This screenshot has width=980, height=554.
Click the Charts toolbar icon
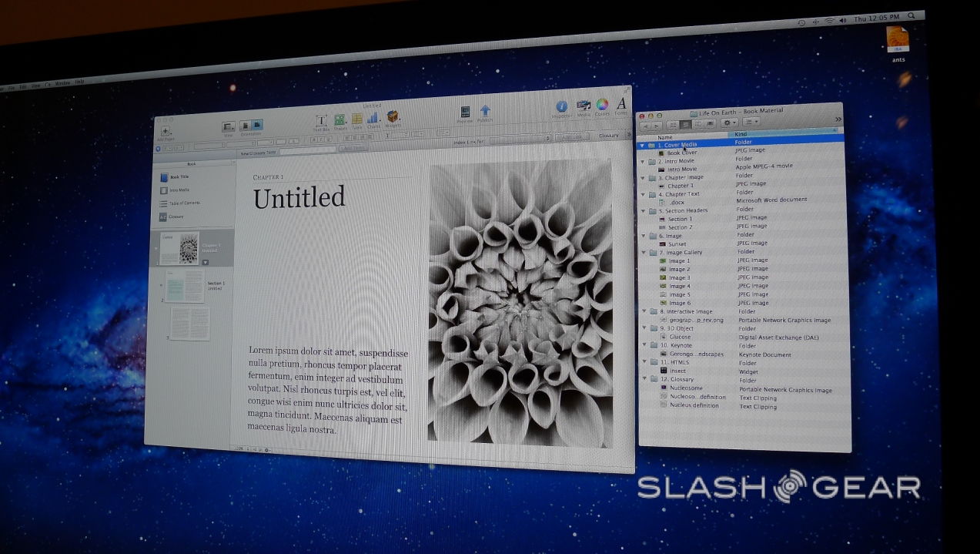coord(374,119)
